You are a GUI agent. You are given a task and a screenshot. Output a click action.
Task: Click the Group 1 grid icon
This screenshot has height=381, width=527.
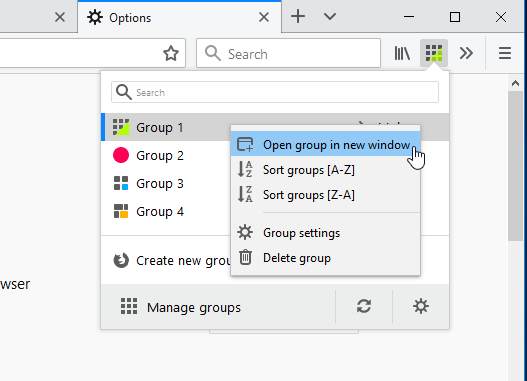tap(121, 127)
